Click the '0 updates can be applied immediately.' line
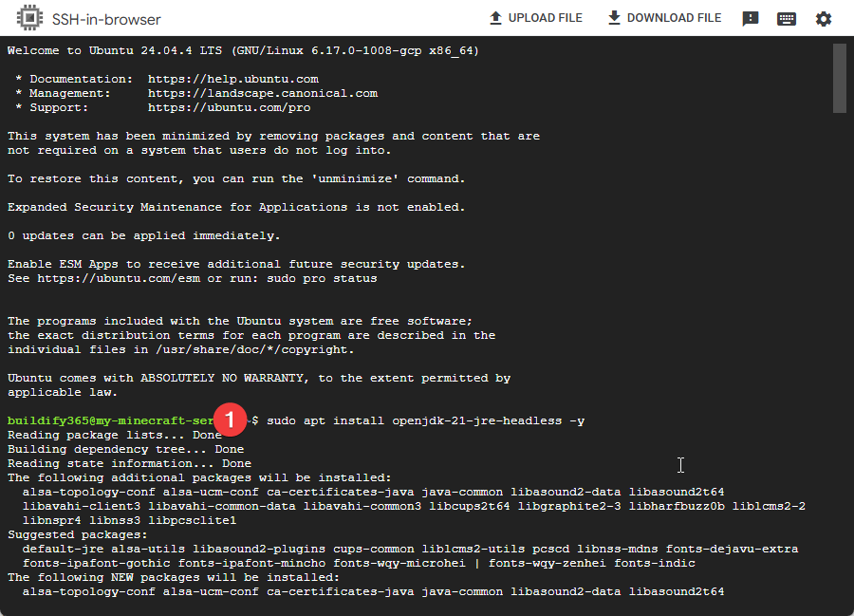854x616 pixels. (x=144, y=235)
